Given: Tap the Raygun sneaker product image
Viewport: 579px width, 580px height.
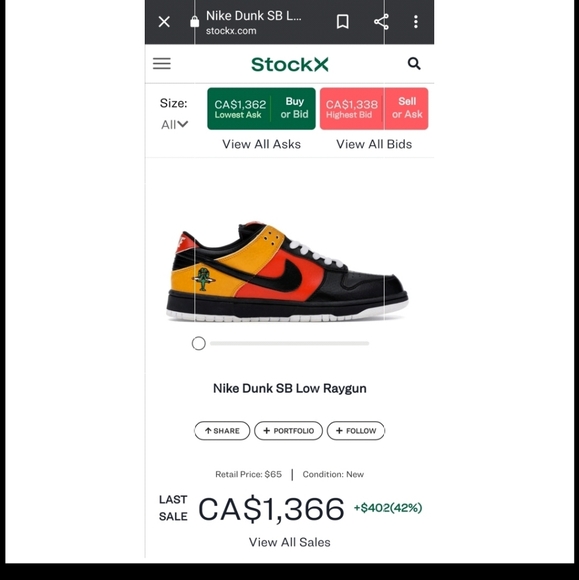Looking at the screenshot, I should (x=287, y=272).
